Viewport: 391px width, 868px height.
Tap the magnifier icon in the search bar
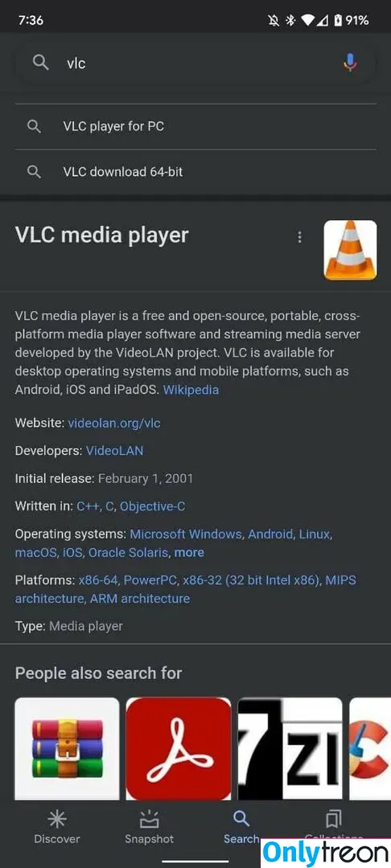click(x=40, y=63)
